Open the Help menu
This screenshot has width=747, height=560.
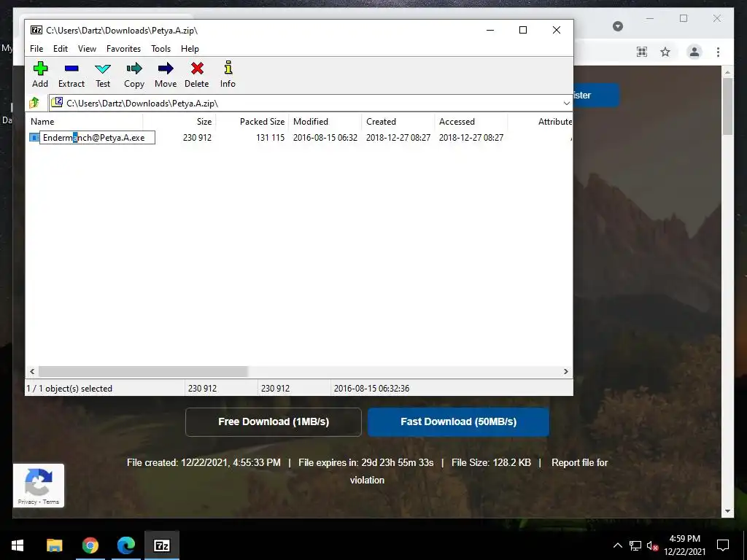[x=190, y=49]
